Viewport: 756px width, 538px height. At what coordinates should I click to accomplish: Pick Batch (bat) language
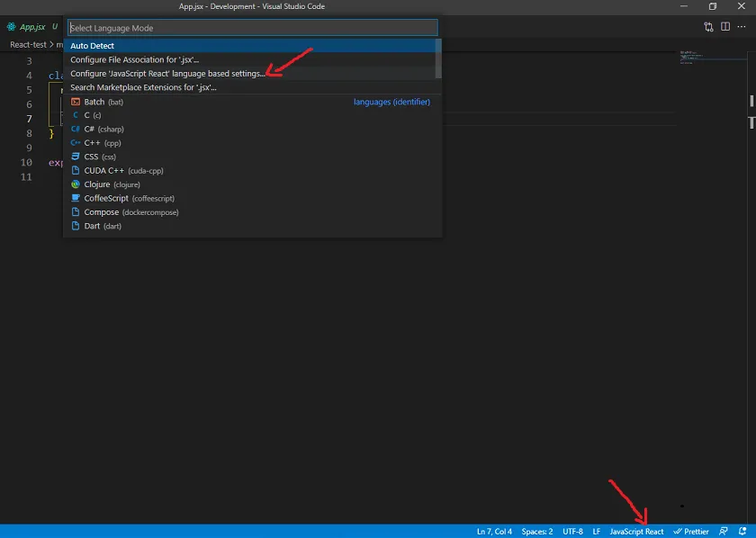pos(249,102)
